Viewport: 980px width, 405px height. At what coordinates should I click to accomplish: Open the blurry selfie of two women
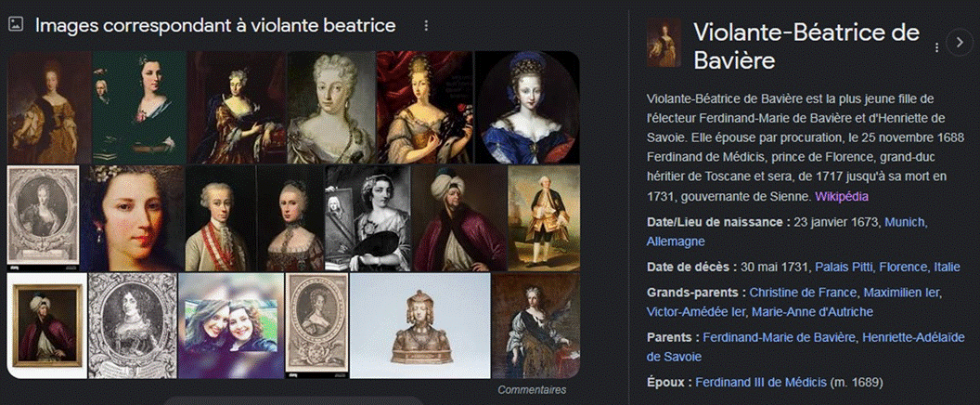(231, 325)
